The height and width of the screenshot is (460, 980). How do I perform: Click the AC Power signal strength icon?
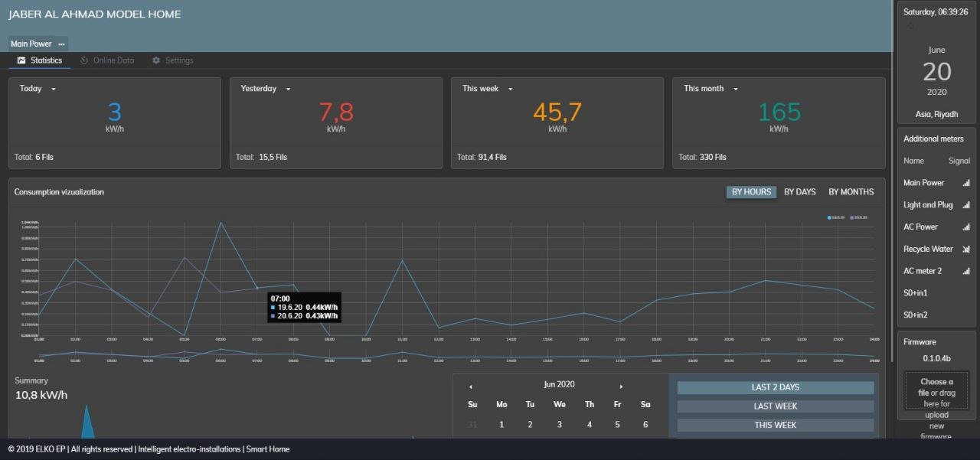tap(965, 227)
